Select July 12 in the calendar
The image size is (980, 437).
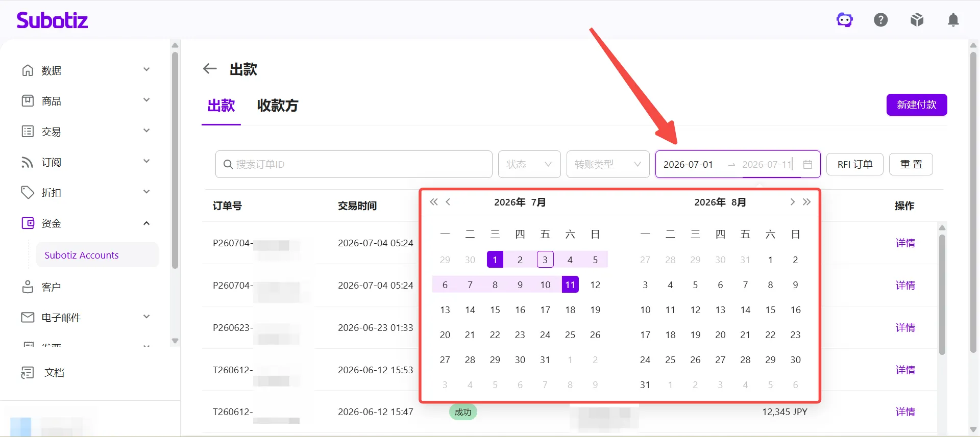point(595,285)
